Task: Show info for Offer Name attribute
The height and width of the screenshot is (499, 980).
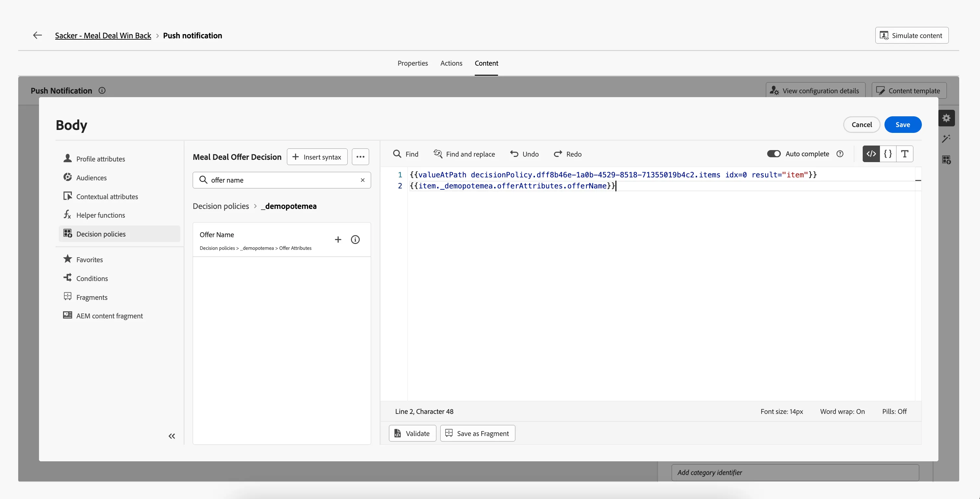Action: [x=355, y=240]
